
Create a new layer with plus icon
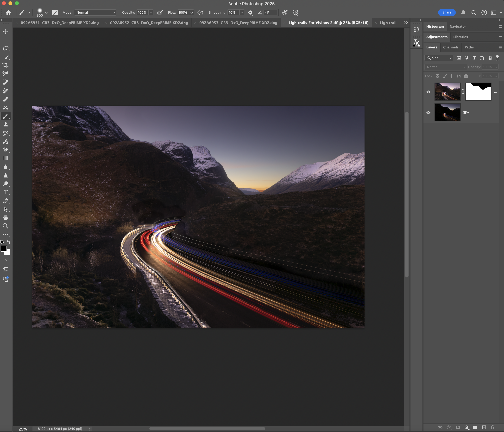click(484, 427)
